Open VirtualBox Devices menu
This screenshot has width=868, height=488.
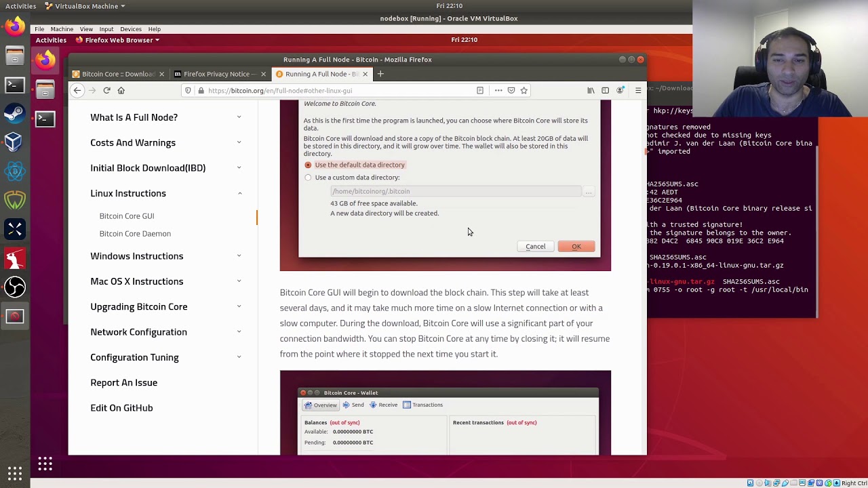click(x=131, y=29)
